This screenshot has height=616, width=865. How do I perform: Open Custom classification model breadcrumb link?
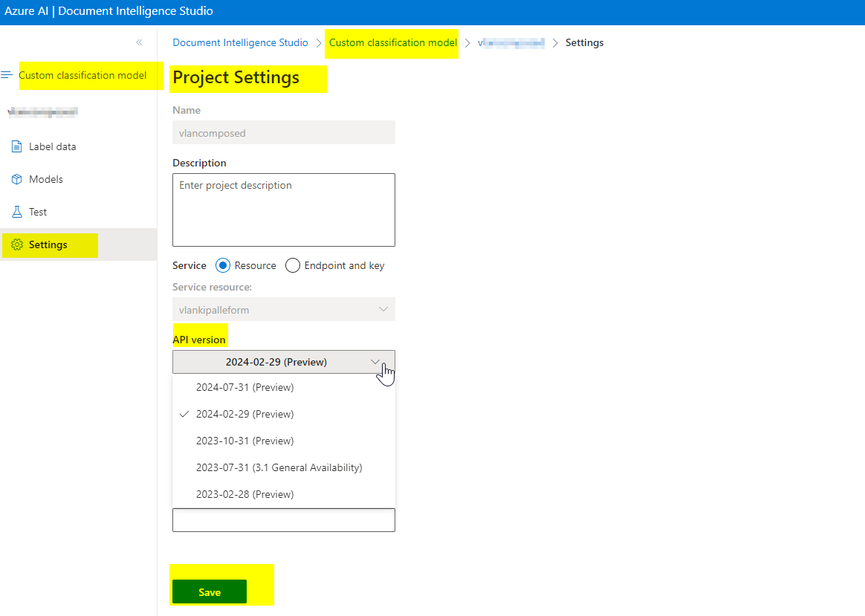tap(393, 42)
